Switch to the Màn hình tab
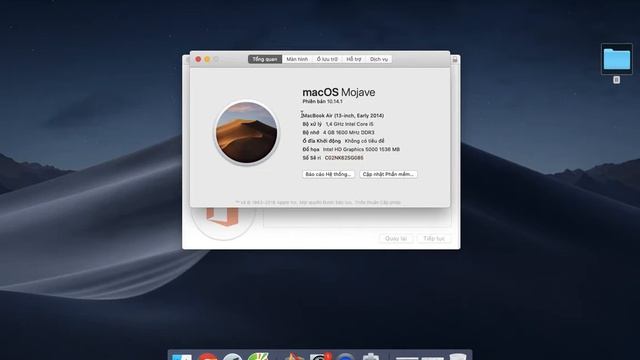The image size is (640, 360). (297, 59)
